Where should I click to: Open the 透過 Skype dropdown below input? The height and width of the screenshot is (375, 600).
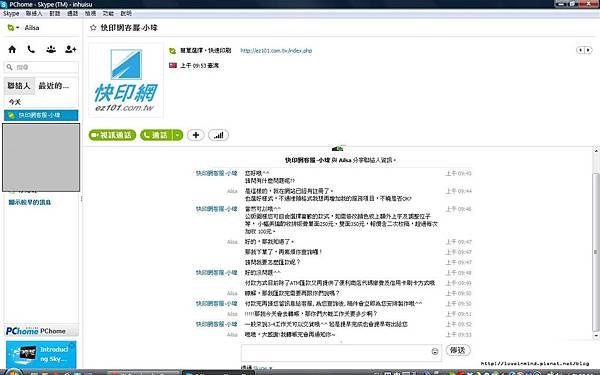click(x=256, y=368)
